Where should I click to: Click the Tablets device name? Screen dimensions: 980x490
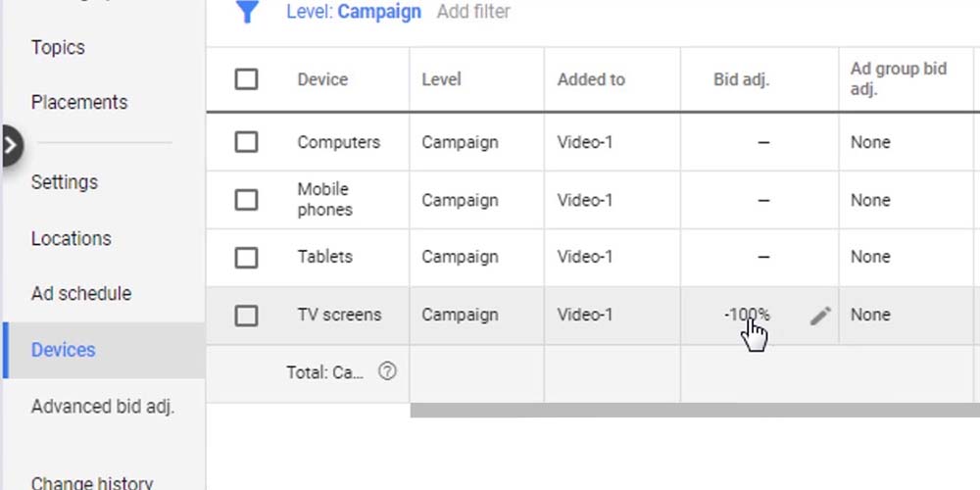coord(325,257)
